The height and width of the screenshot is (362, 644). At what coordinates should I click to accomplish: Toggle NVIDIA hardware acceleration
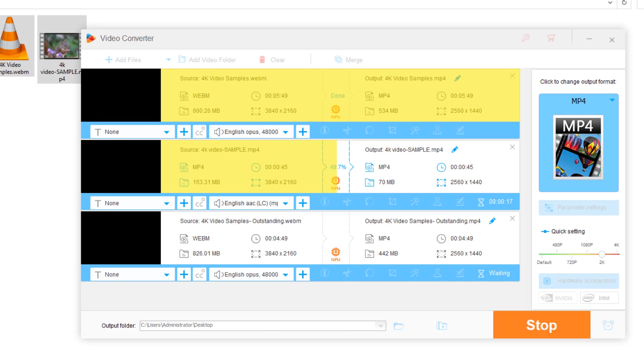558,298
